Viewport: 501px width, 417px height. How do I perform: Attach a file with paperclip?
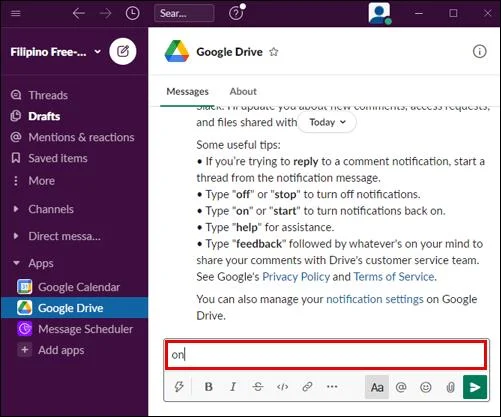pyautogui.click(x=450, y=387)
